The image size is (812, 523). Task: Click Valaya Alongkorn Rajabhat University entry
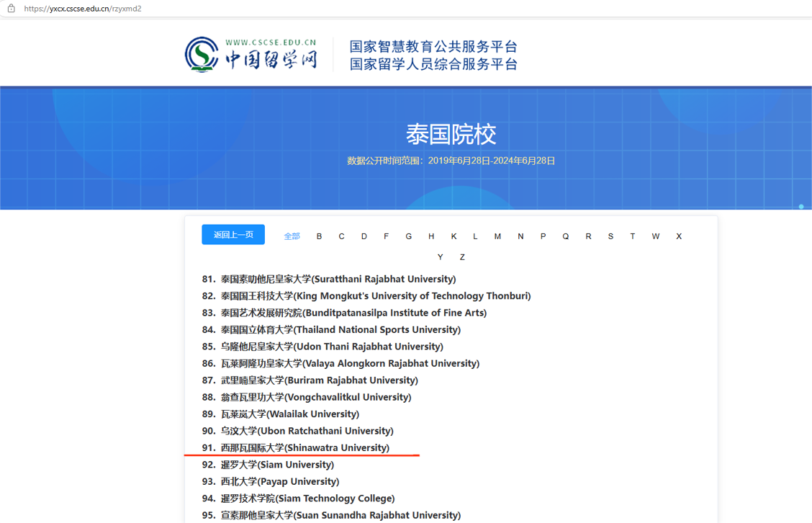tap(340, 363)
